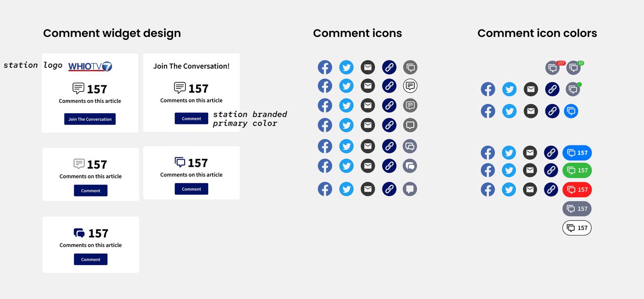644x299 pixels.
Task: Click Comment button in card with filled double-bubble icon
Action: 91,259
